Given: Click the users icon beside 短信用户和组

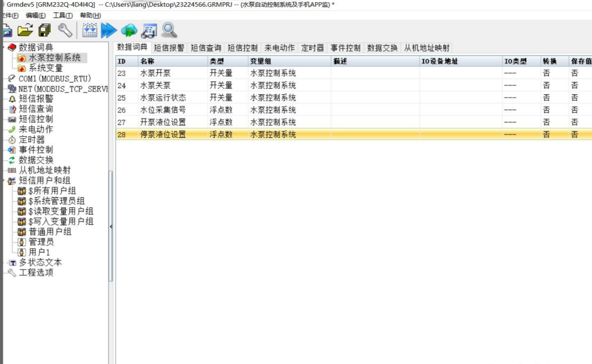Looking at the screenshot, I should [12, 181].
